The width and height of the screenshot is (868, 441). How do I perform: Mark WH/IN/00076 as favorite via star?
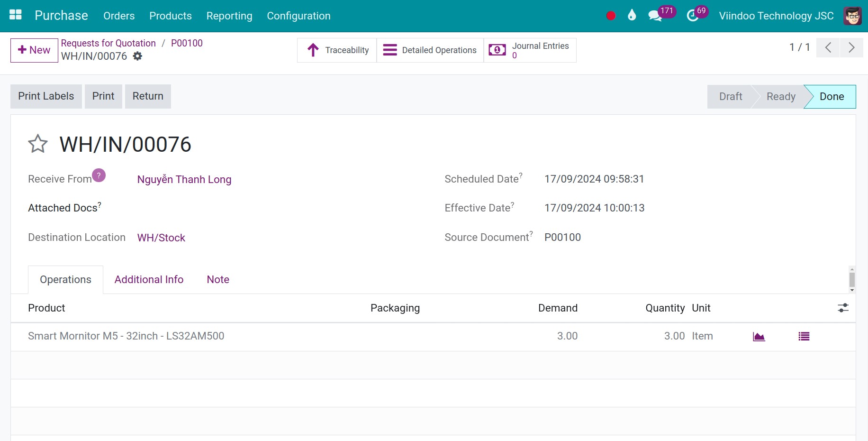coord(37,144)
